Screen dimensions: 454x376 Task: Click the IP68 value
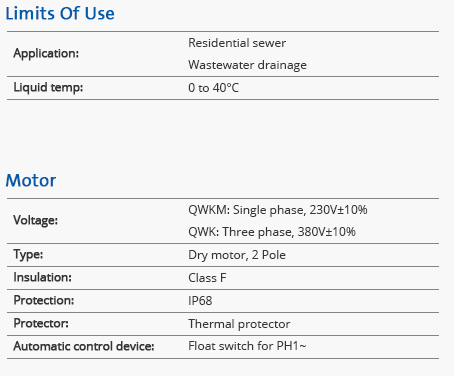[x=200, y=301]
